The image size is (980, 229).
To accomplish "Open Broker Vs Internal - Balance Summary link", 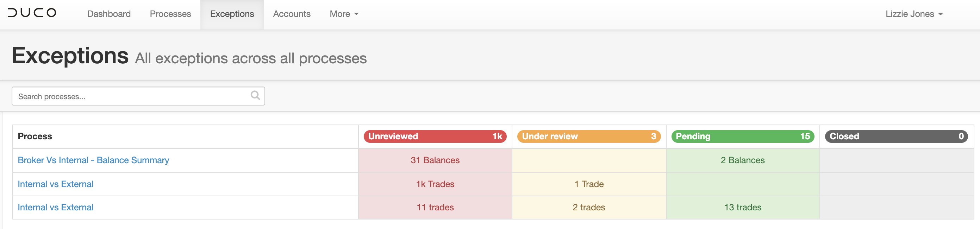I will [93, 160].
